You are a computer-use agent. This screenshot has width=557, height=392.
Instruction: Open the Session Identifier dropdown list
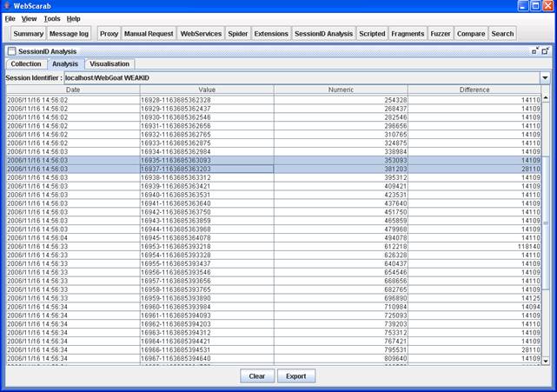point(545,78)
